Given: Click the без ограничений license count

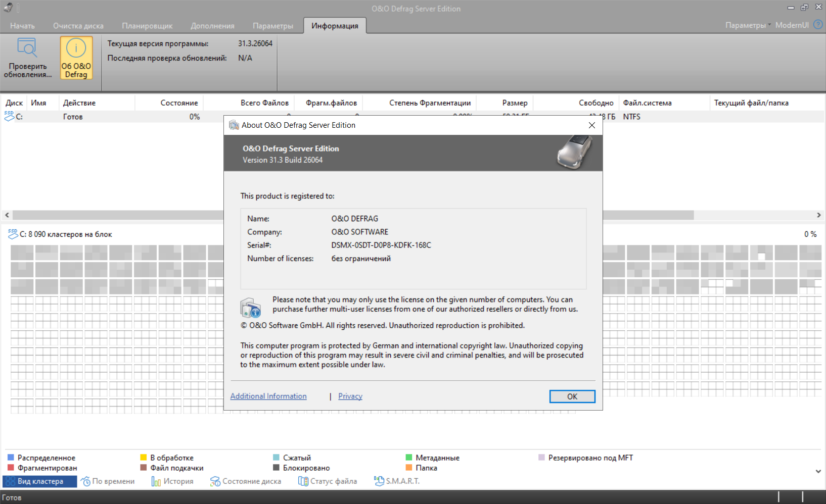Looking at the screenshot, I should (361, 259).
